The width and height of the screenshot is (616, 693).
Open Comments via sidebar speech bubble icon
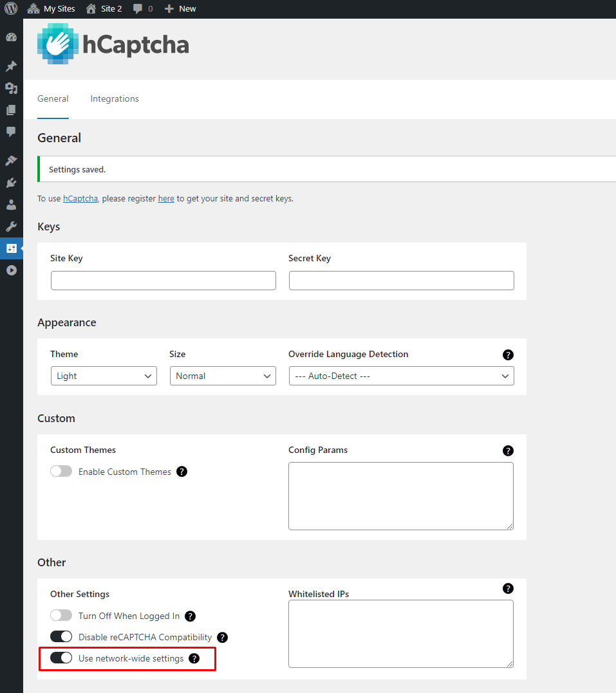pyautogui.click(x=12, y=132)
